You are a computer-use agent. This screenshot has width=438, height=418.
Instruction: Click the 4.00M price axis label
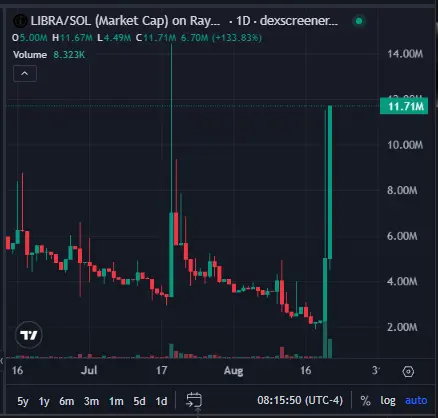click(402, 282)
